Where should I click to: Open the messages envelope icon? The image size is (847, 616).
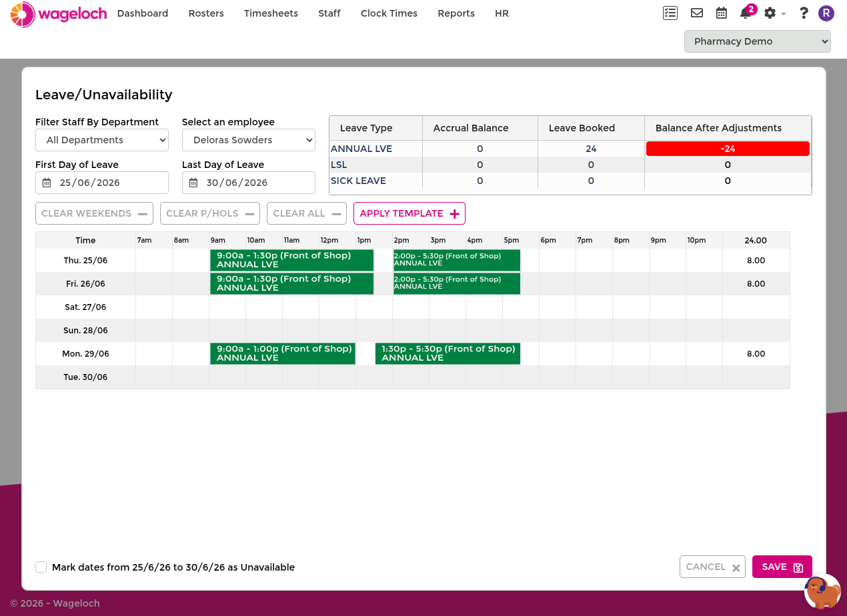tap(697, 13)
